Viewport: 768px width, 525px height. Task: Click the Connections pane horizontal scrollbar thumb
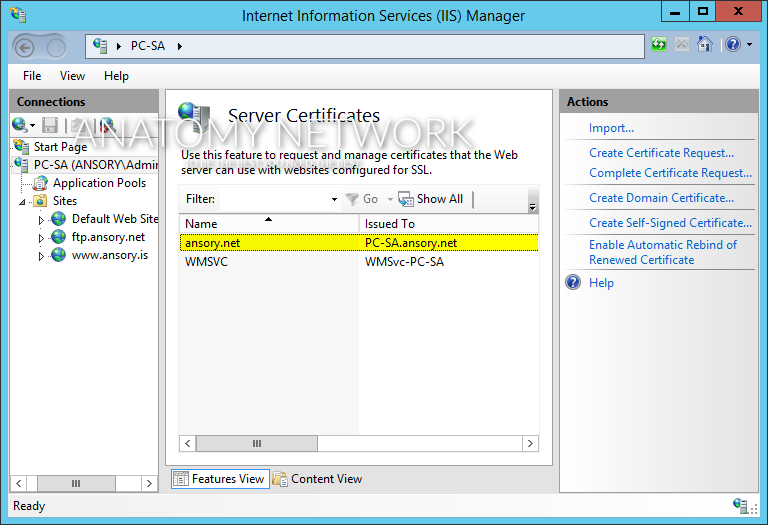[x=76, y=484]
